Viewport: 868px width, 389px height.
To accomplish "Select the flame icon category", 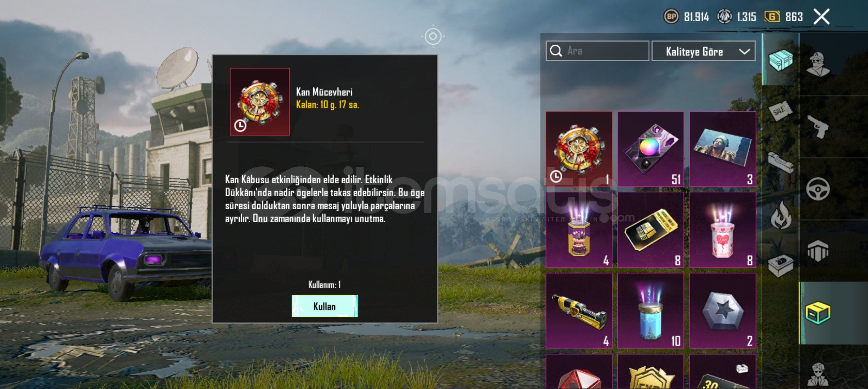I will (x=781, y=215).
